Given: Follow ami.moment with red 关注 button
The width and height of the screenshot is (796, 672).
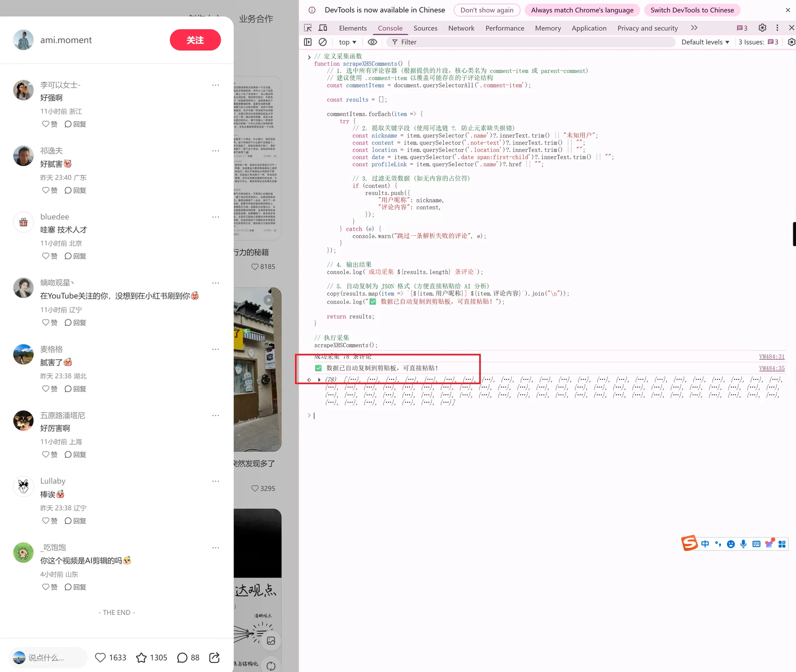Looking at the screenshot, I should point(195,40).
